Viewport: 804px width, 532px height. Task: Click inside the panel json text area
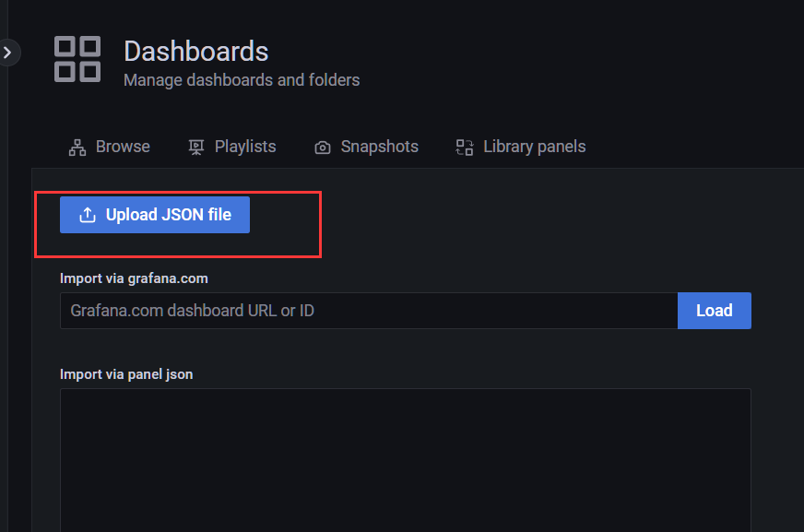[406, 460]
